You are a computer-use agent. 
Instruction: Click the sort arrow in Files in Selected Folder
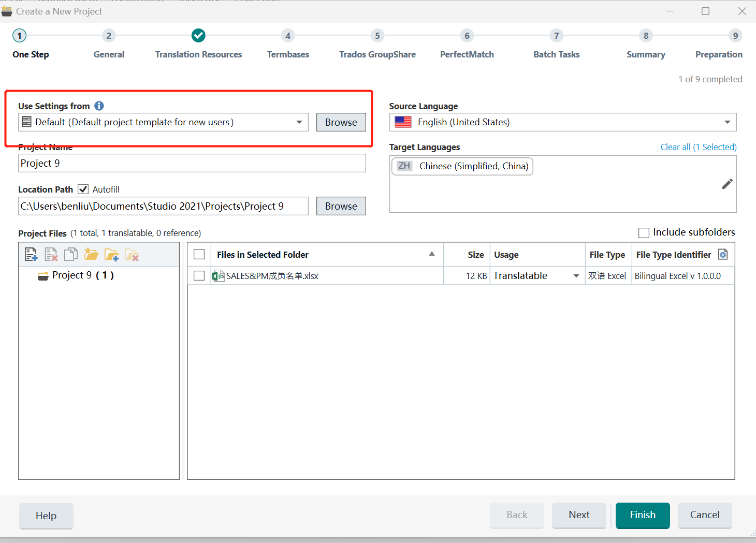click(x=432, y=254)
